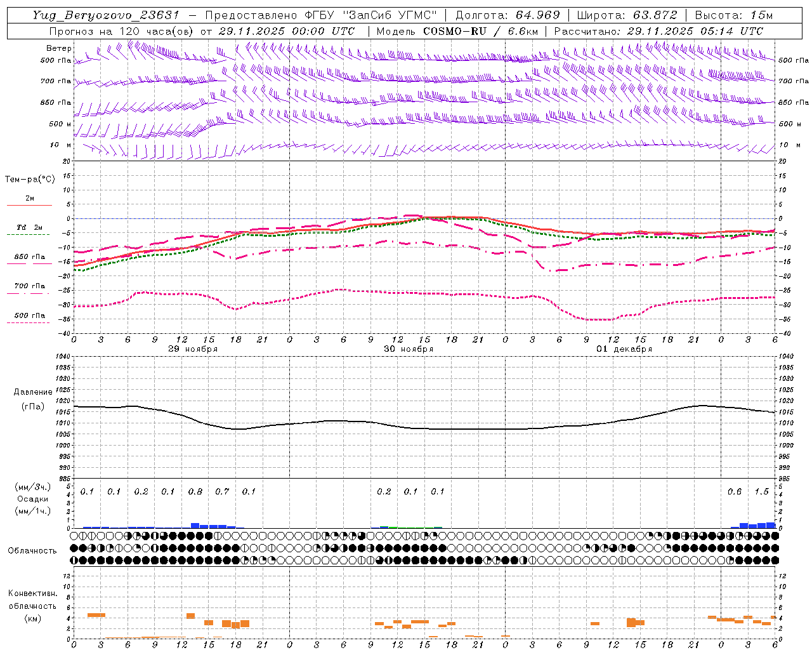Select 'Модель COSMO-RU / 6.6км' model label
Viewport: 812px width, 650px height.
[457, 31]
